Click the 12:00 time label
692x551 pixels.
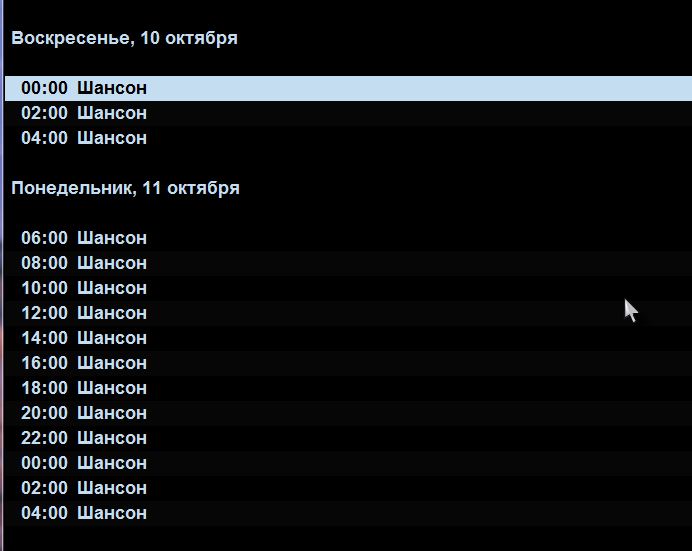(x=44, y=313)
